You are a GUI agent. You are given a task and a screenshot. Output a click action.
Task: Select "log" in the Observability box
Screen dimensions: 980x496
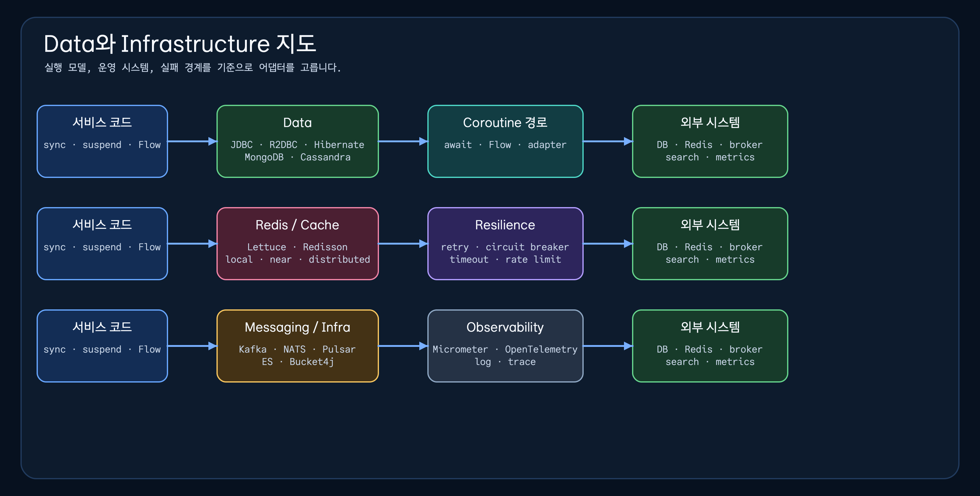(x=483, y=362)
